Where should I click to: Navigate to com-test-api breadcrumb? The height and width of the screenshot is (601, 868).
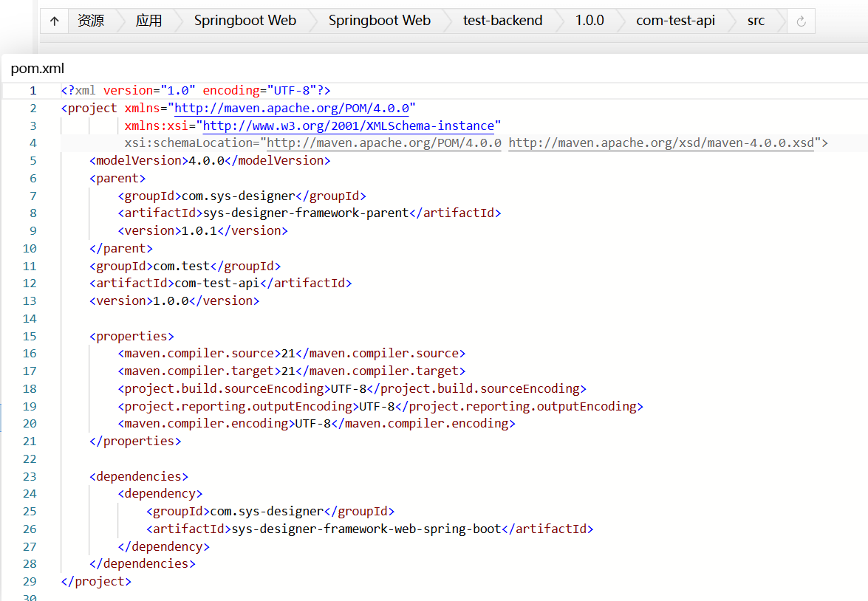coord(675,21)
